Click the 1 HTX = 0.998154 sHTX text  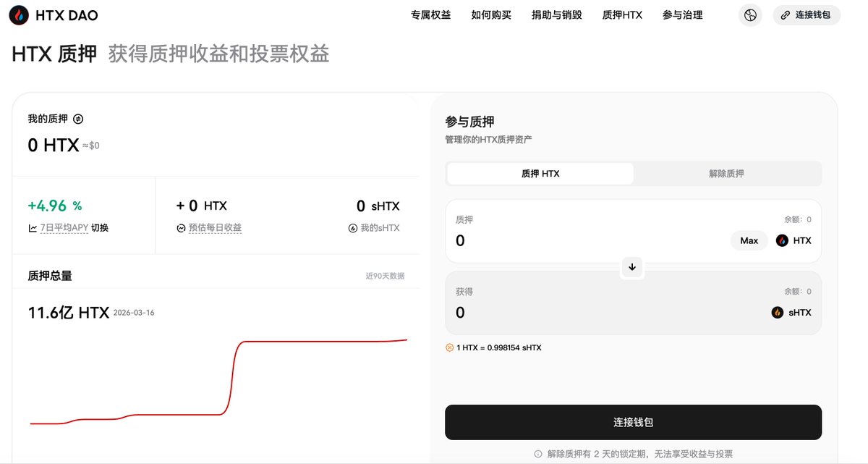[499, 347]
